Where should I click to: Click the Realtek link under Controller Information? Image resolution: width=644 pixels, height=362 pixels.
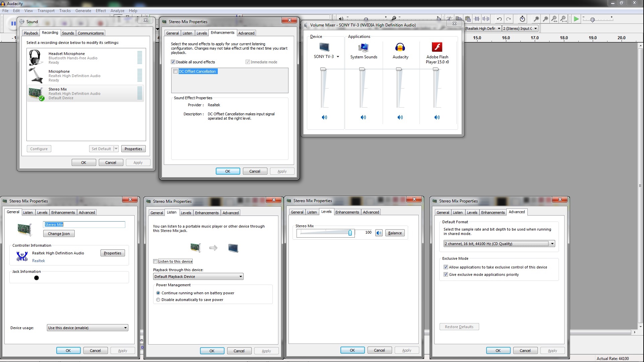point(39,261)
